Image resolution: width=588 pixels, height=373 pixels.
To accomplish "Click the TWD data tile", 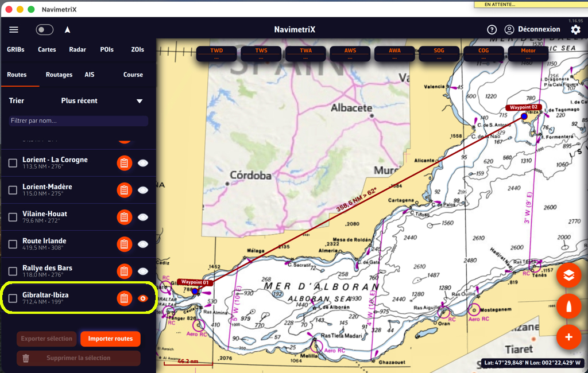I will (x=216, y=53).
